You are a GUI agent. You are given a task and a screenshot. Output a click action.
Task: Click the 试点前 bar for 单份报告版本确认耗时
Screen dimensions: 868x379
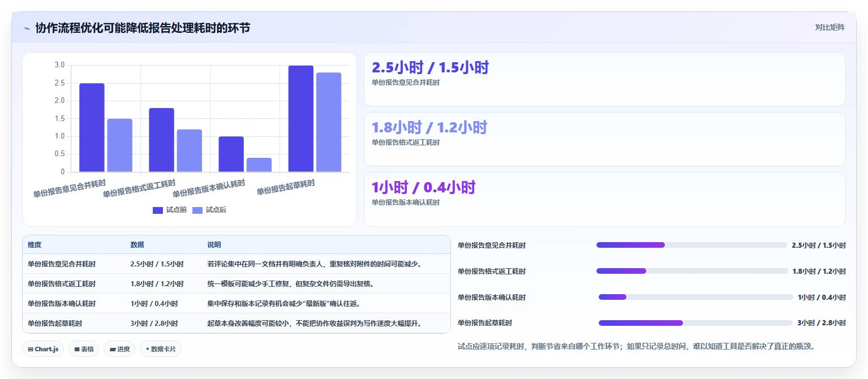coord(231,154)
